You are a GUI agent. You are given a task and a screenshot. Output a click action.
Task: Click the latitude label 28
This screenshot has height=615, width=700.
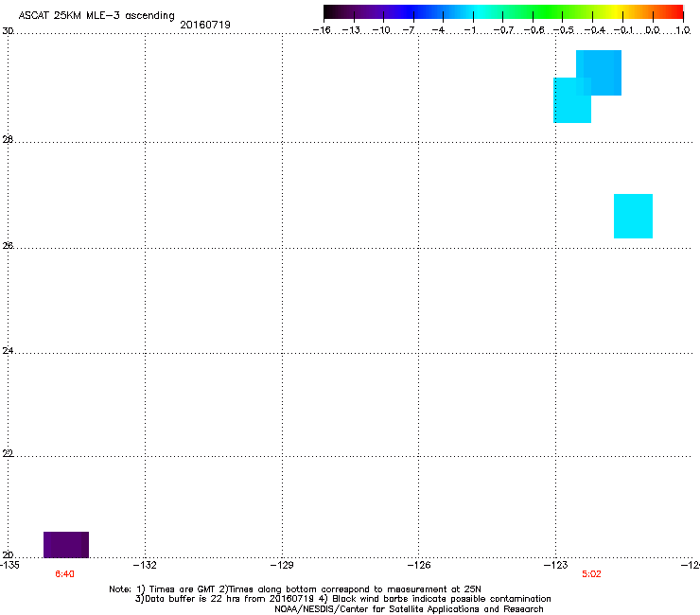(8, 139)
